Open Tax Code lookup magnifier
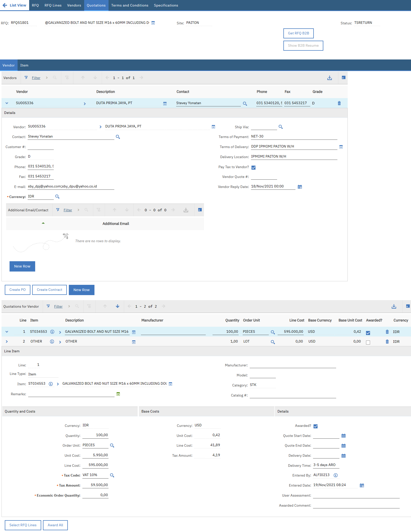This screenshot has width=411, height=532. point(112,475)
